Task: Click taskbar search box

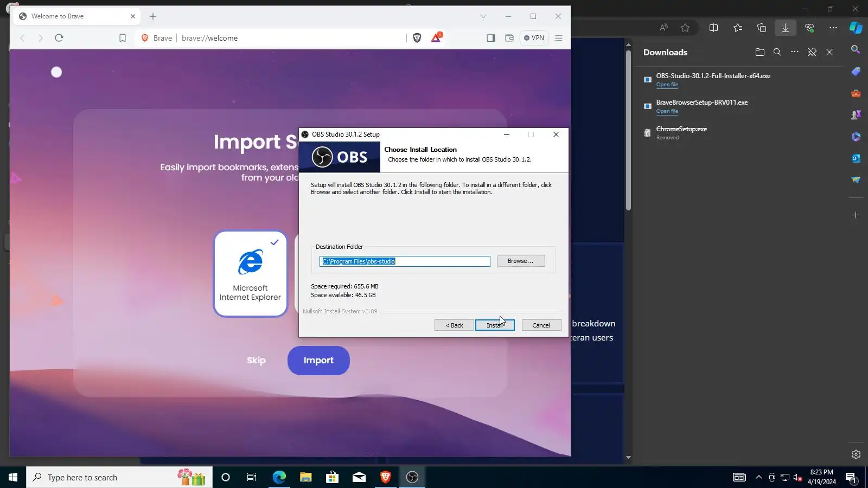Action: [x=119, y=477]
